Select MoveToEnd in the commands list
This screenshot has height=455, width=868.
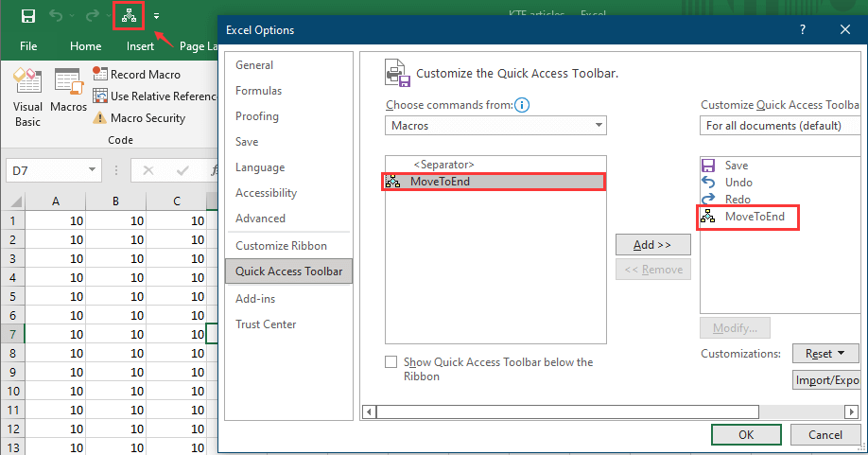(x=494, y=182)
